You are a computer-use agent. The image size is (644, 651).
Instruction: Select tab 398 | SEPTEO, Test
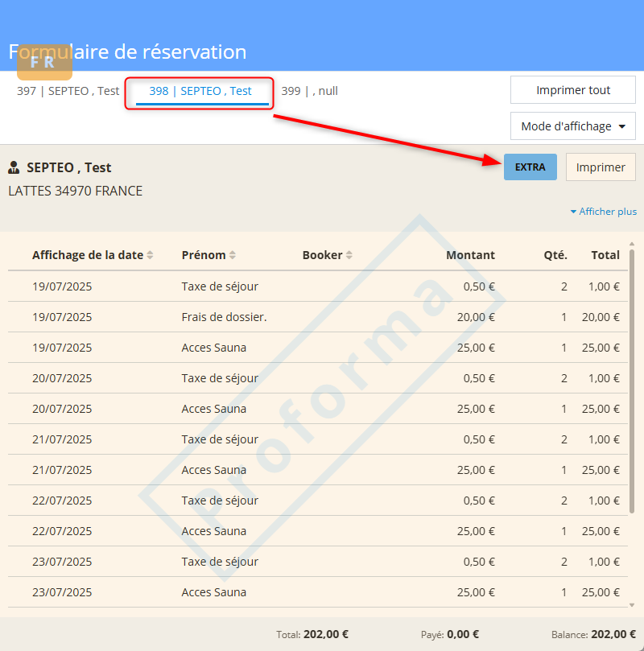coord(200,91)
